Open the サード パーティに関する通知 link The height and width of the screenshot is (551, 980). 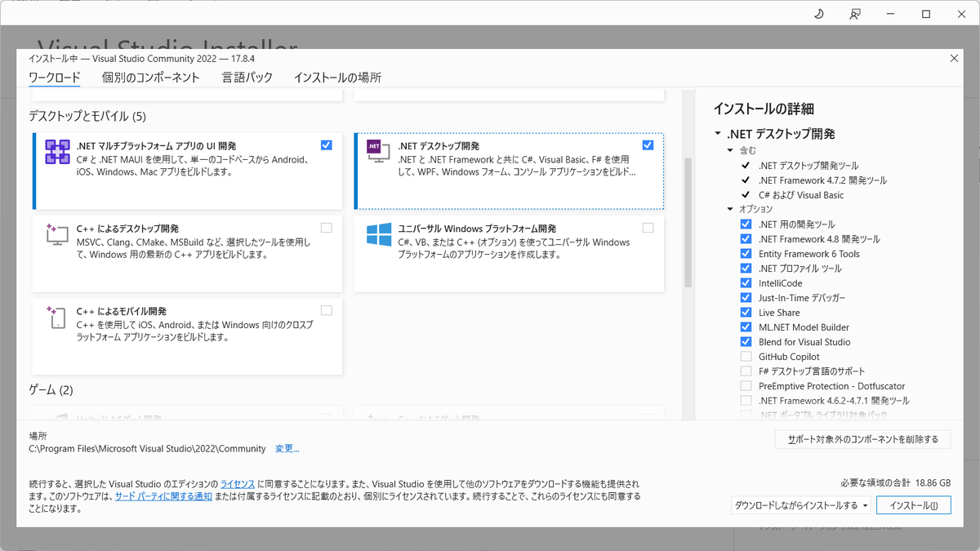coord(163,496)
